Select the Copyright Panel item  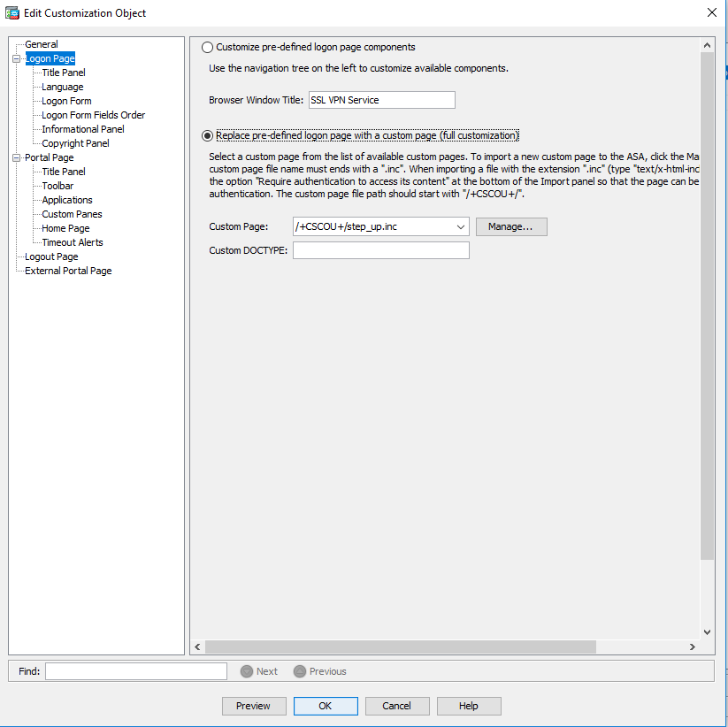[x=75, y=142]
